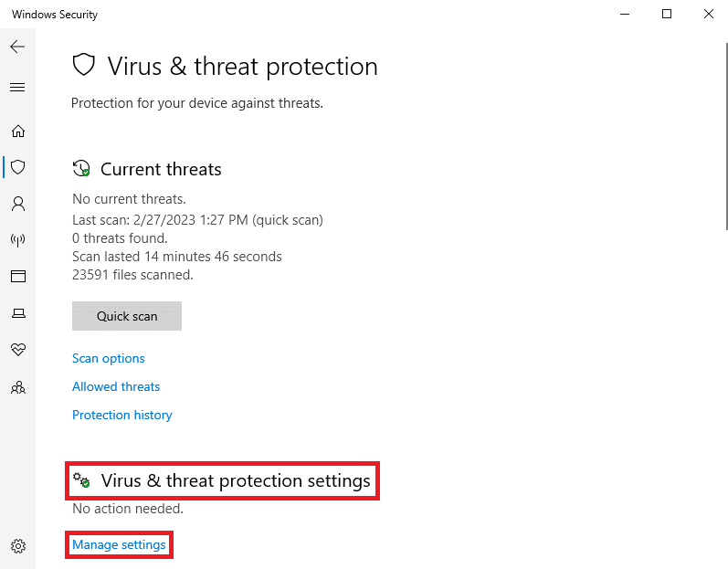Open Family options people icon

click(18, 387)
